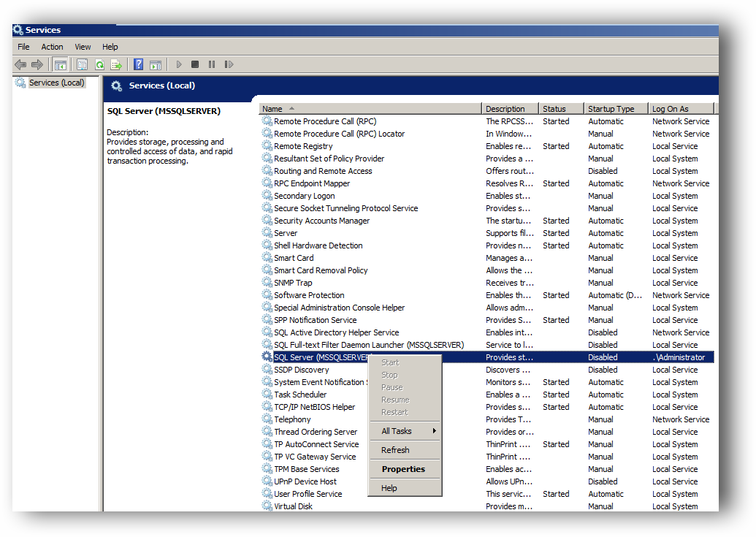Image resolution: width=756 pixels, height=537 pixels.
Task: Click the gear icon beside Server service
Action: (x=267, y=233)
